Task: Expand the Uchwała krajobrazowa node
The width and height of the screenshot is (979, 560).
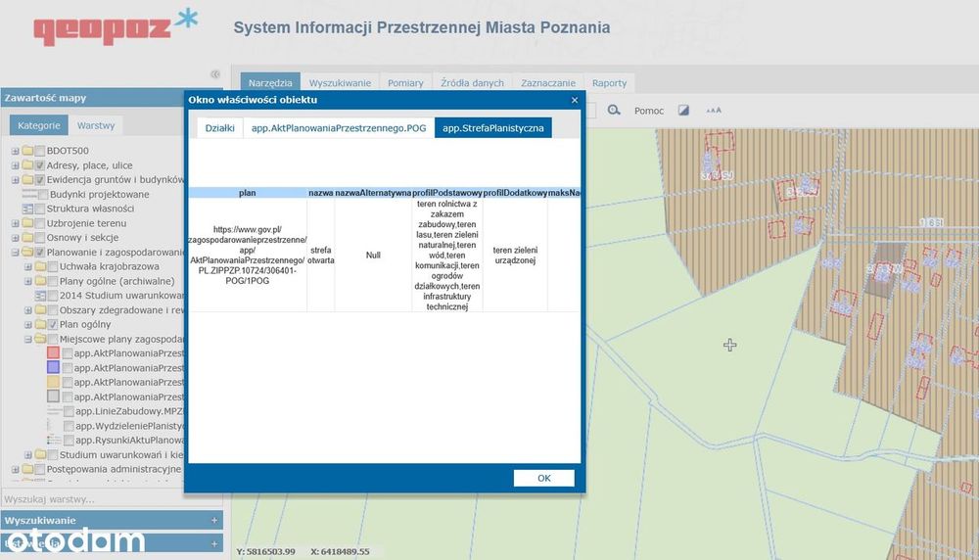Action: point(28,266)
